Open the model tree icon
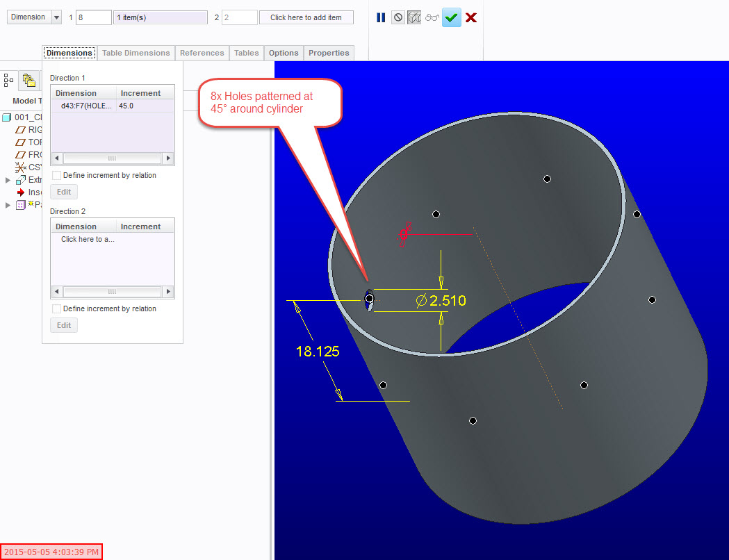Image resolution: width=729 pixels, height=560 pixels. [x=8, y=81]
